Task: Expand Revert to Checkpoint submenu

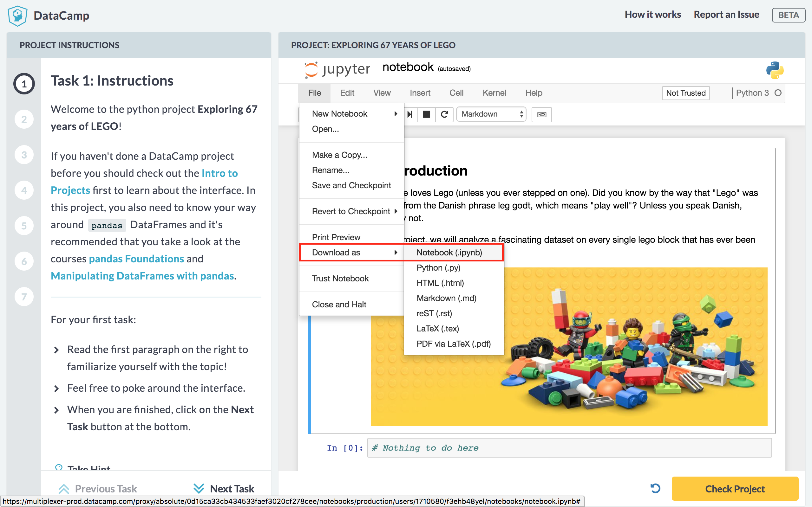Action: coord(352,211)
